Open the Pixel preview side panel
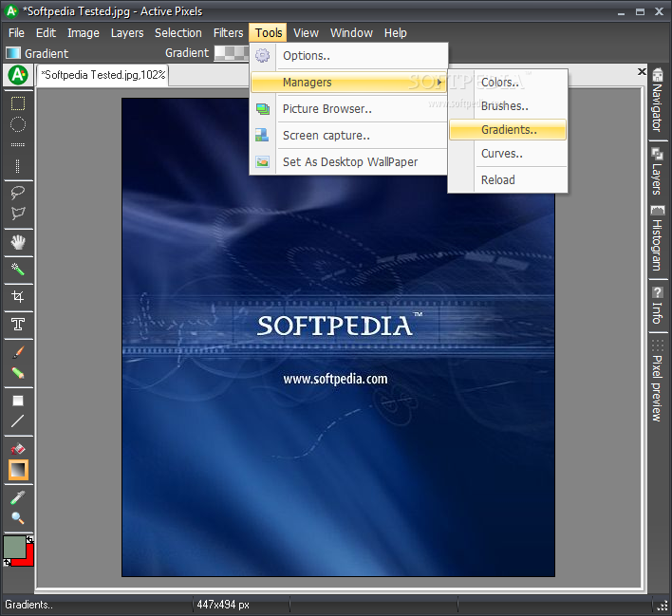672x616 pixels. [x=657, y=381]
